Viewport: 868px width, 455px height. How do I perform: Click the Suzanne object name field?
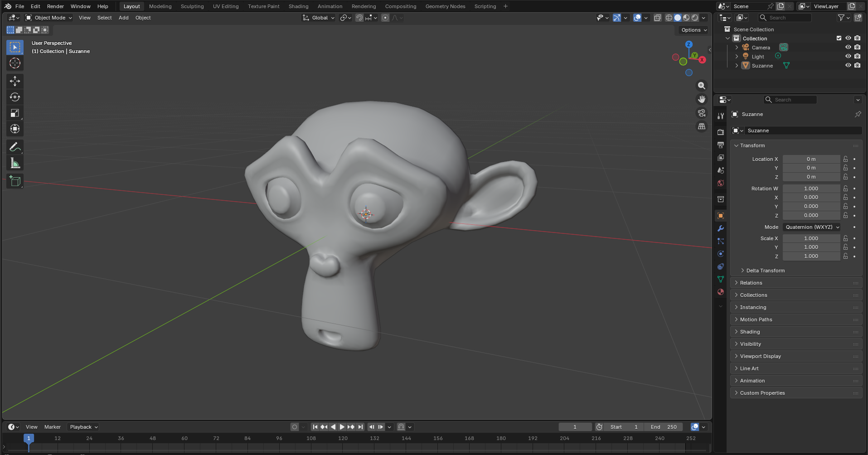pyautogui.click(x=802, y=131)
